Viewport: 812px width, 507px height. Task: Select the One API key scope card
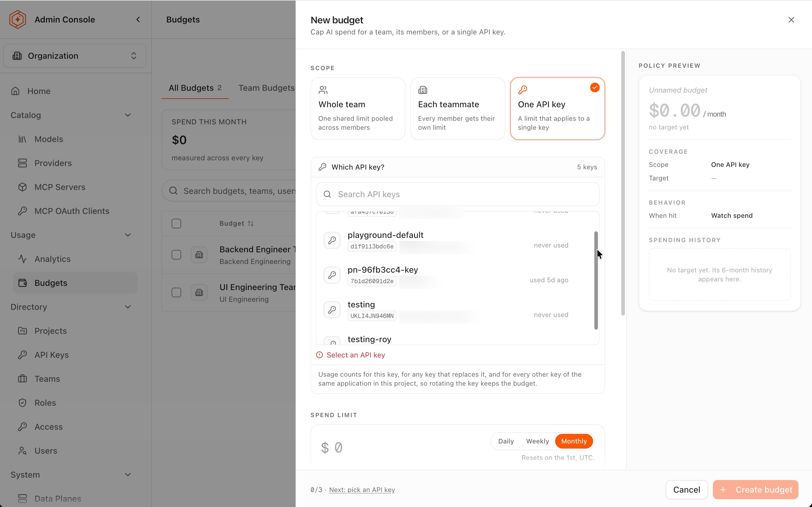pos(558,109)
